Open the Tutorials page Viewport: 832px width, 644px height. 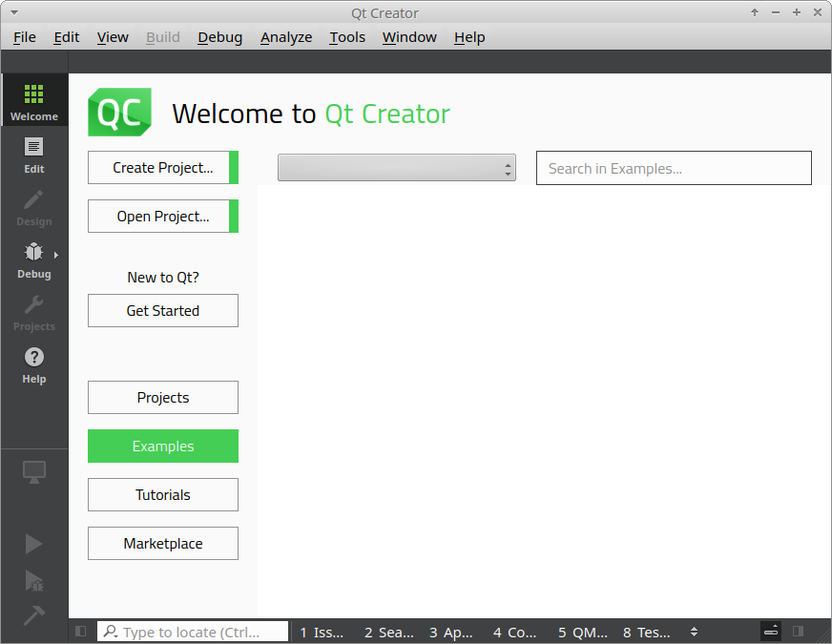pos(163,495)
